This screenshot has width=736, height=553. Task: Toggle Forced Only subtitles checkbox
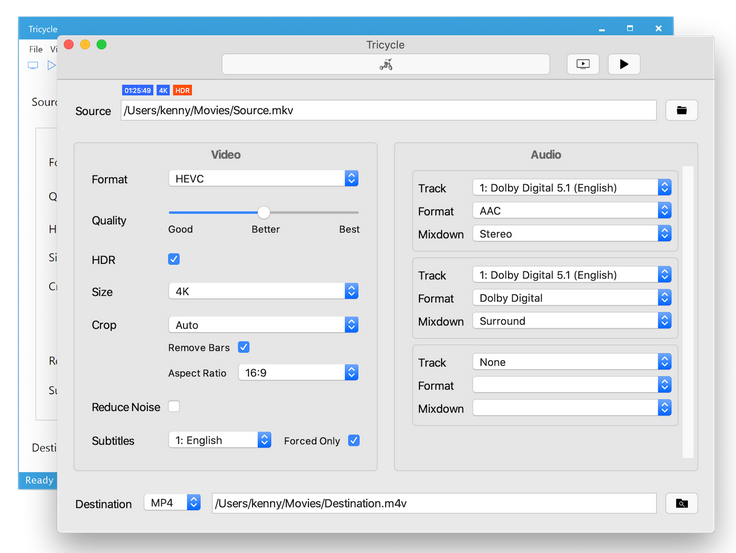pyautogui.click(x=354, y=440)
